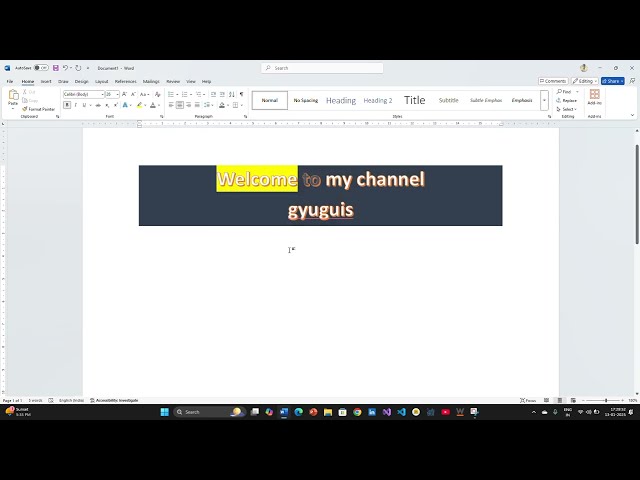640x480 pixels.
Task: Insert a numbered list
Action: 184,94
